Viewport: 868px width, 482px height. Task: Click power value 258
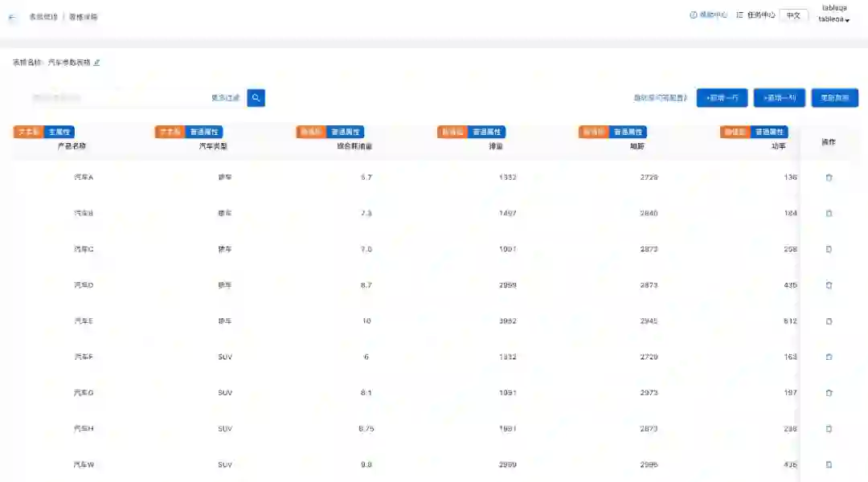coord(791,250)
